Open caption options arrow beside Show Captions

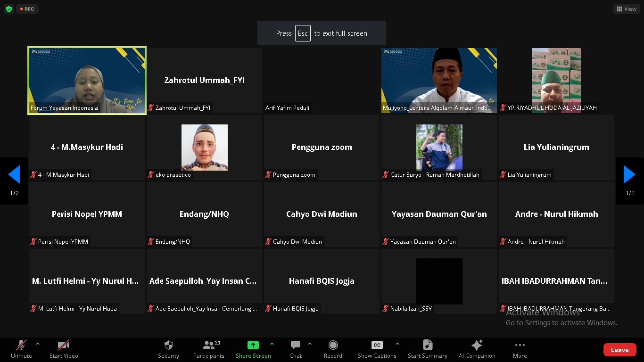[397, 344]
